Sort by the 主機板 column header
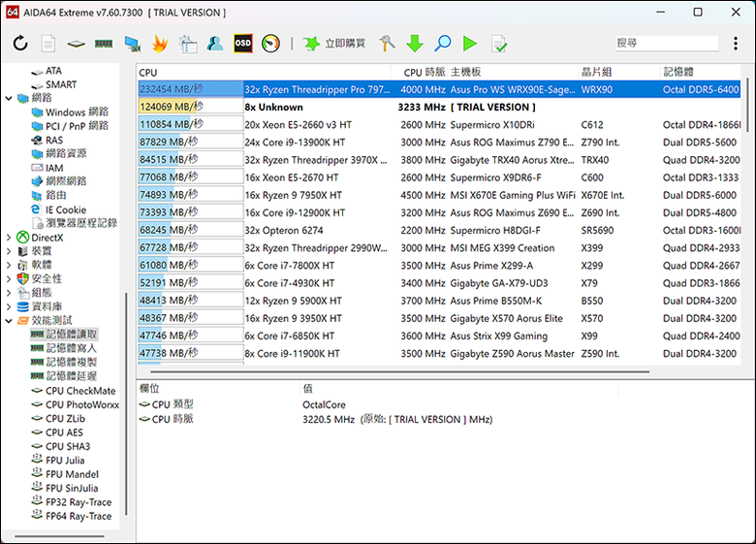 [513, 73]
